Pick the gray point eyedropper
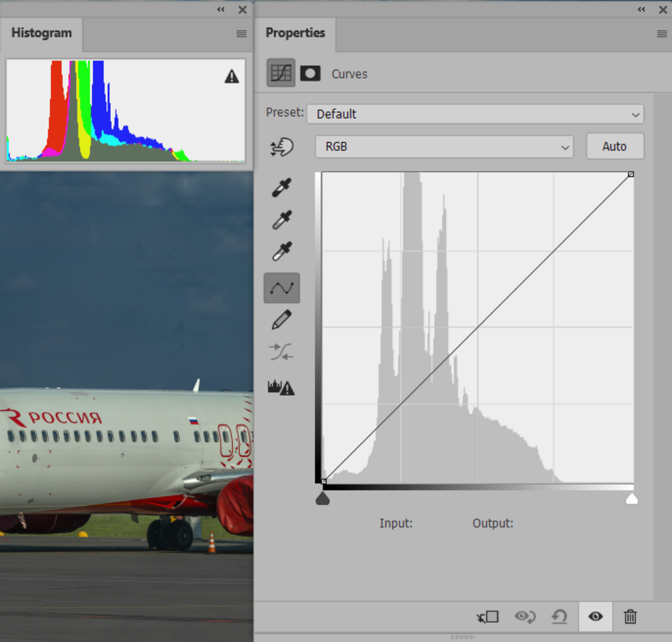 pos(282,220)
